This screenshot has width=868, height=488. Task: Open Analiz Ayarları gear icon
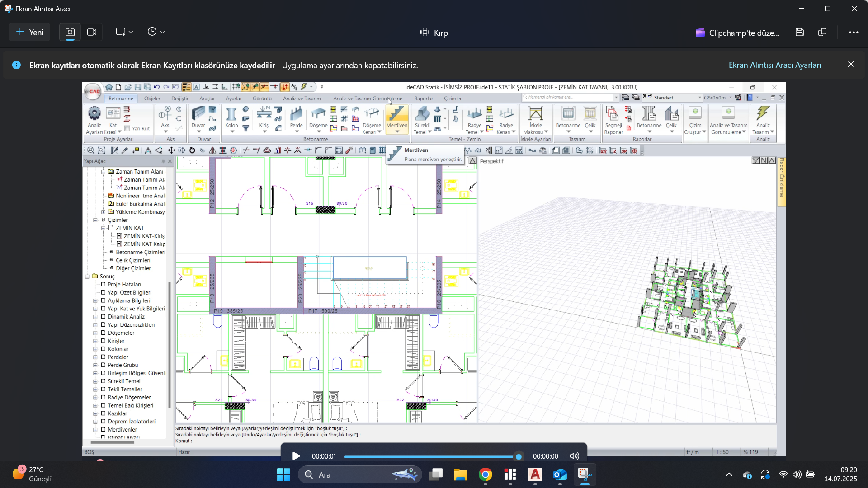(x=94, y=113)
